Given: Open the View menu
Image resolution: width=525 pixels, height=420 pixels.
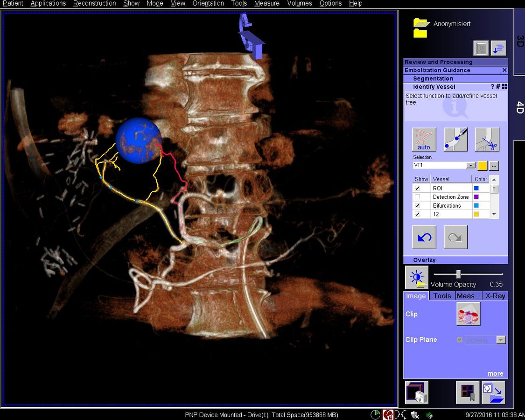Looking at the screenshot, I should point(178,4).
